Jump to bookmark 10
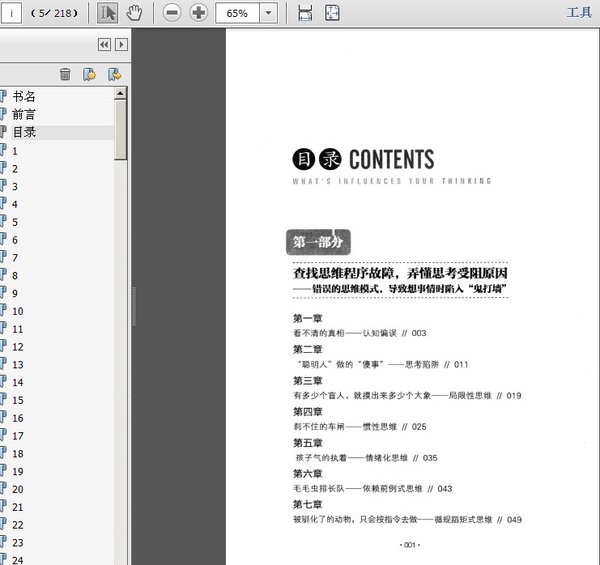The width and height of the screenshot is (600, 565). click(18, 311)
